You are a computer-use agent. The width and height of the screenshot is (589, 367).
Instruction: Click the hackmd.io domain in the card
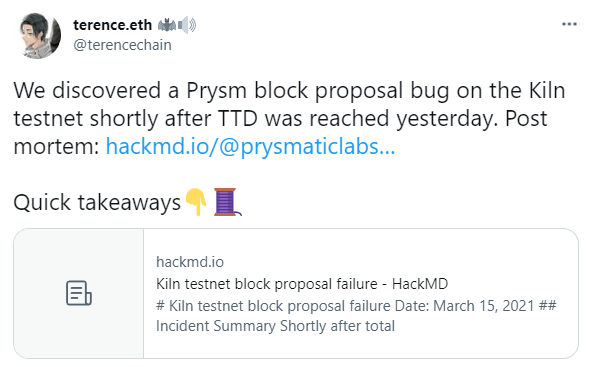(x=190, y=262)
